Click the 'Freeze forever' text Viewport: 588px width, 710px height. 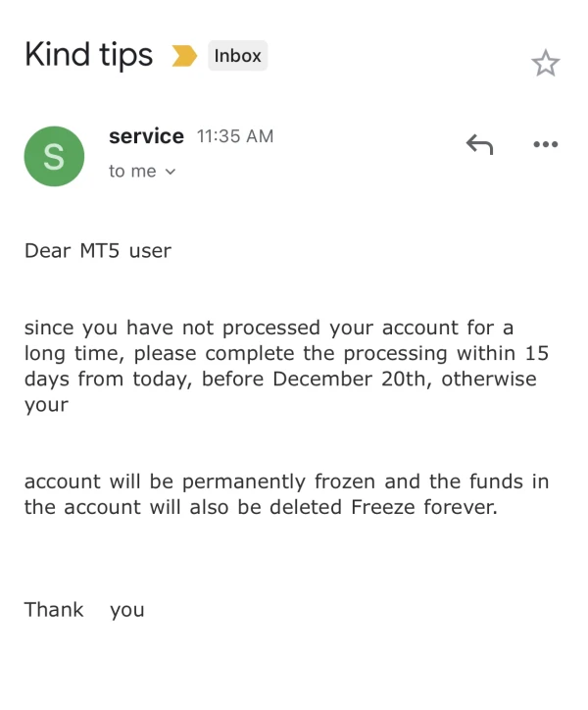pyautogui.click(x=424, y=508)
